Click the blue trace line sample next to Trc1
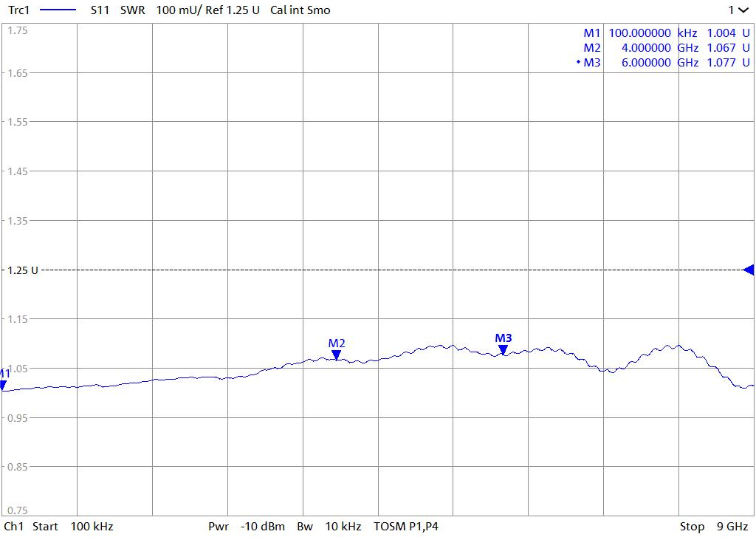This screenshot has height=537, width=756. [x=58, y=10]
